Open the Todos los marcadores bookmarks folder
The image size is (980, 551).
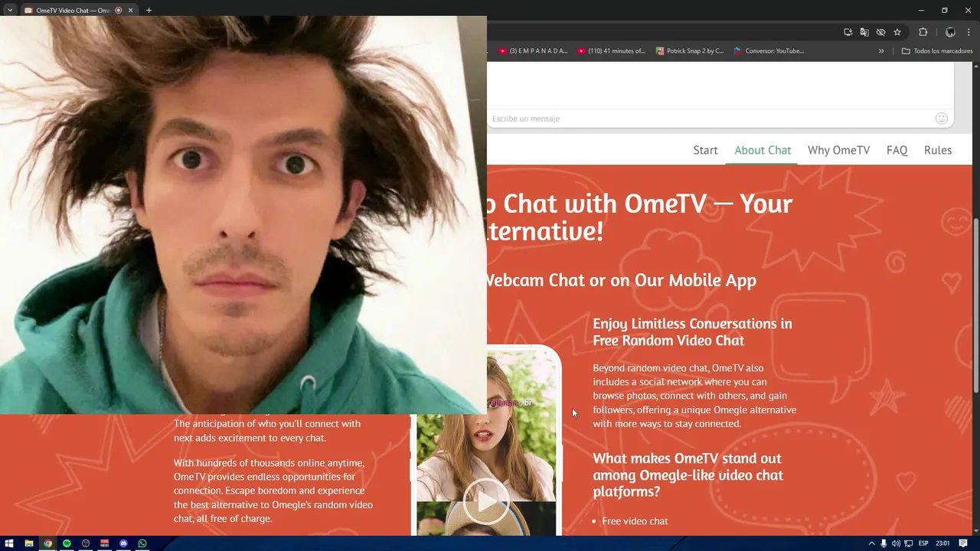point(937,51)
